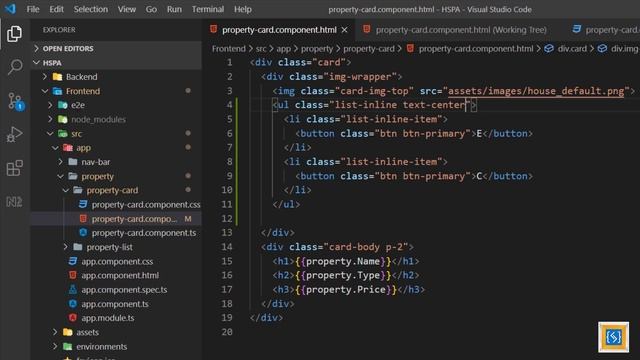Click the app.component.html HTML file icon
This screenshot has height=360, width=640.
pyautogui.click(x=73, y=275)
